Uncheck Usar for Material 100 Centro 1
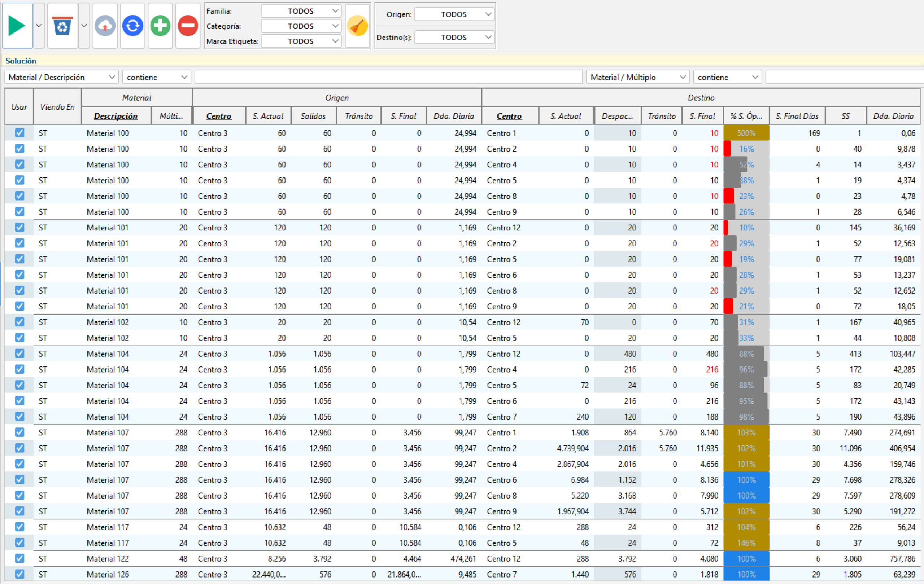924x584 pixels. [x=19, y=133]
